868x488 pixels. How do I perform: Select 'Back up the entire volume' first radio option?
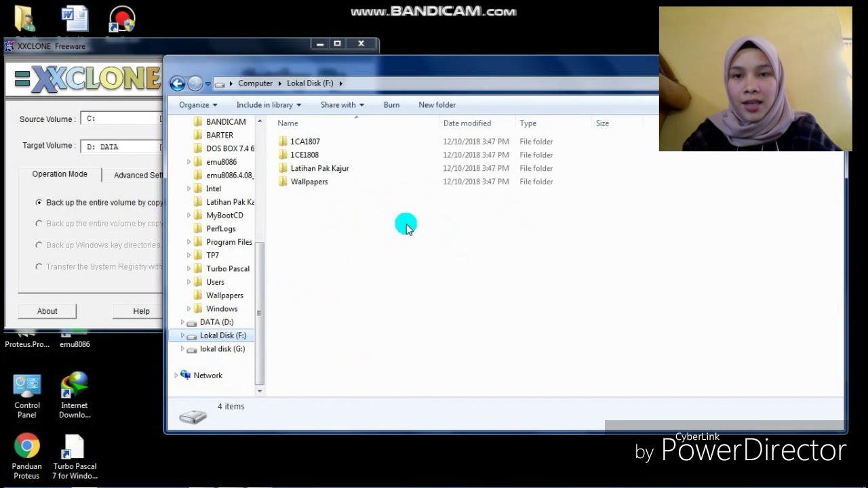pos(39,203)
